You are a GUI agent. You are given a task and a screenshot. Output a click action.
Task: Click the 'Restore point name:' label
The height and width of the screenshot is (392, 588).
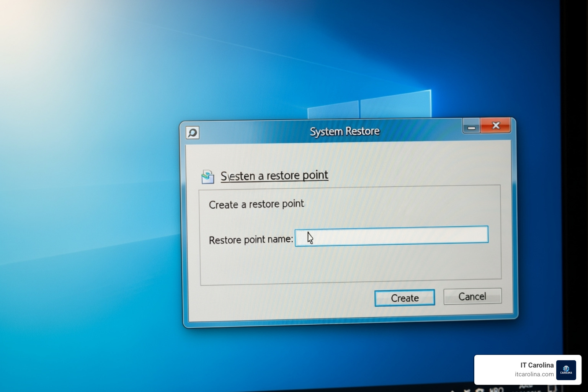point(251,240)
